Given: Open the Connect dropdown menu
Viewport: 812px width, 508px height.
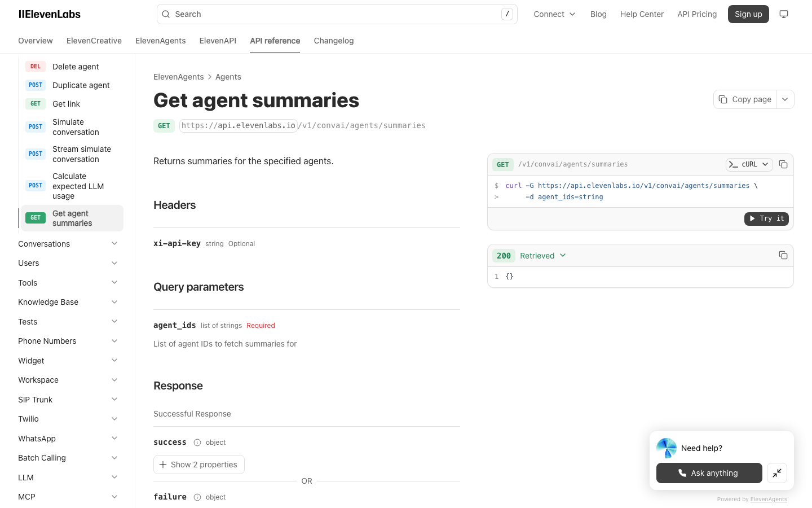Looking at the screenshot, I should (555, 14).
